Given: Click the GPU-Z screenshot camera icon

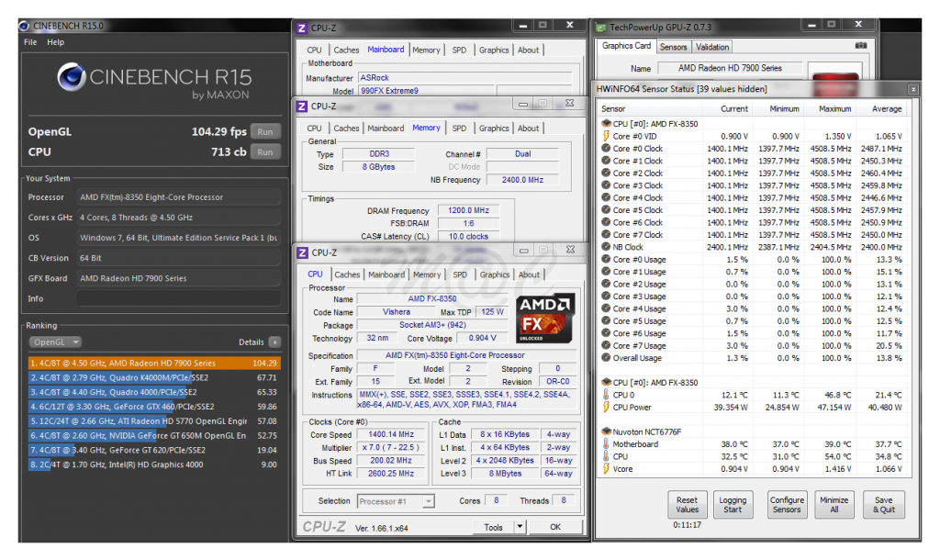Looking at the screenshot, I should click(x=861, y=46).
